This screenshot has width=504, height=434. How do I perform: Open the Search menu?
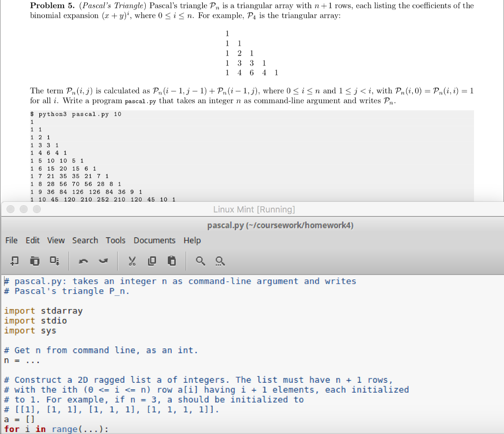[x=85, y=240]
